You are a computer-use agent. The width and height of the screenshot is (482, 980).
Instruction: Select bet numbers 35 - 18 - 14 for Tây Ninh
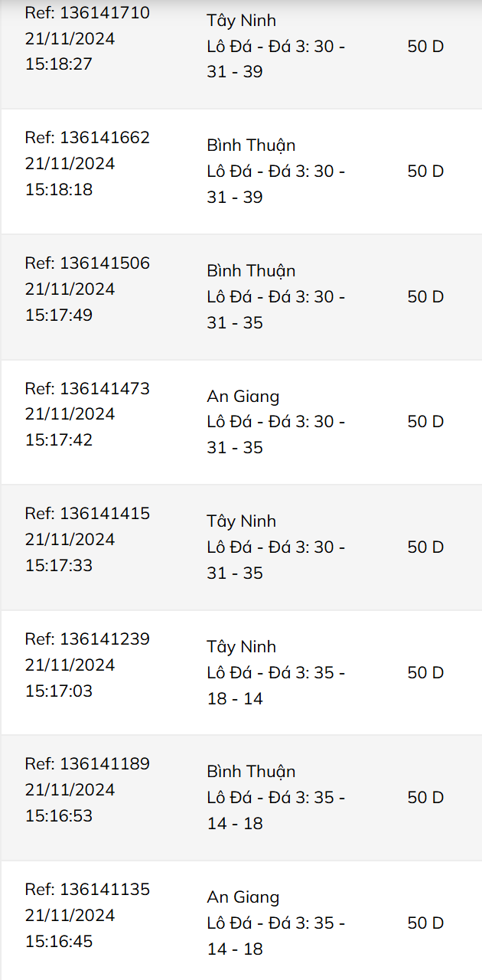pyautogui.click(x=275, y=685)
